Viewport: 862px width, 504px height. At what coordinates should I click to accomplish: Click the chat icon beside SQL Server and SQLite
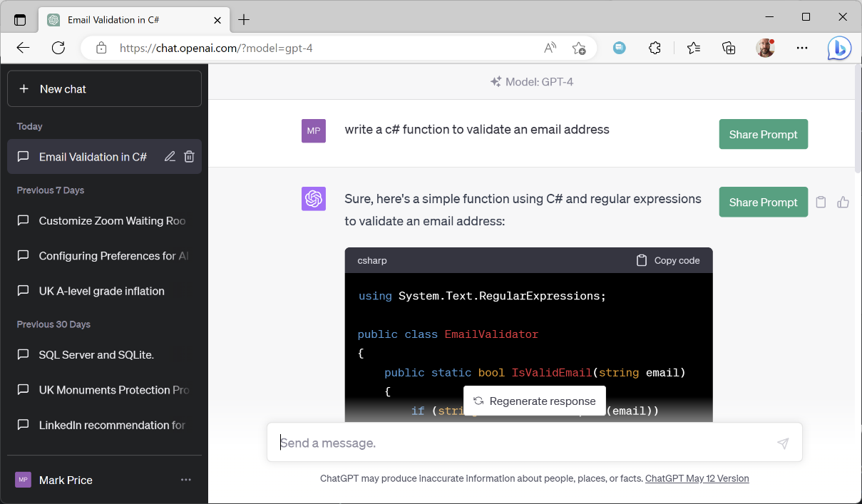click(24, 354)
